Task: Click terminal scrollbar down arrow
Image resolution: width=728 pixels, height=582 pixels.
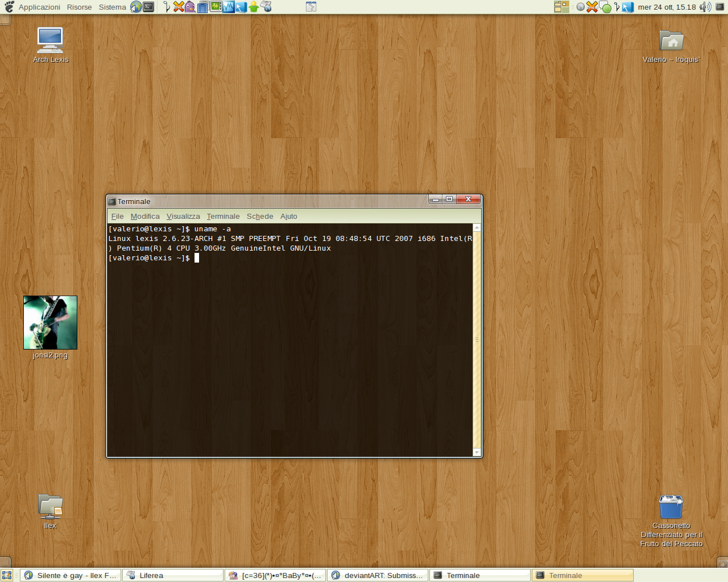Action: point(477,452)
